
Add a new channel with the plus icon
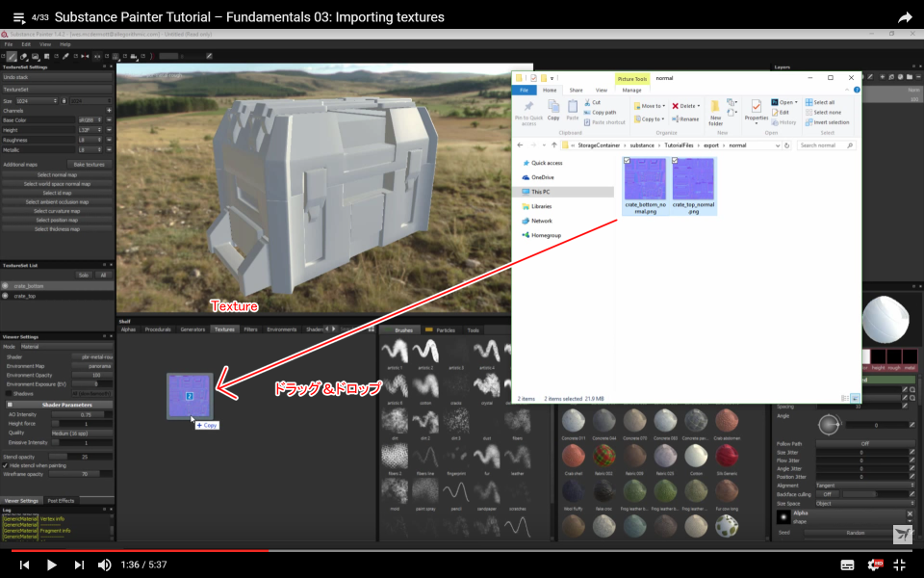point(109,110)
